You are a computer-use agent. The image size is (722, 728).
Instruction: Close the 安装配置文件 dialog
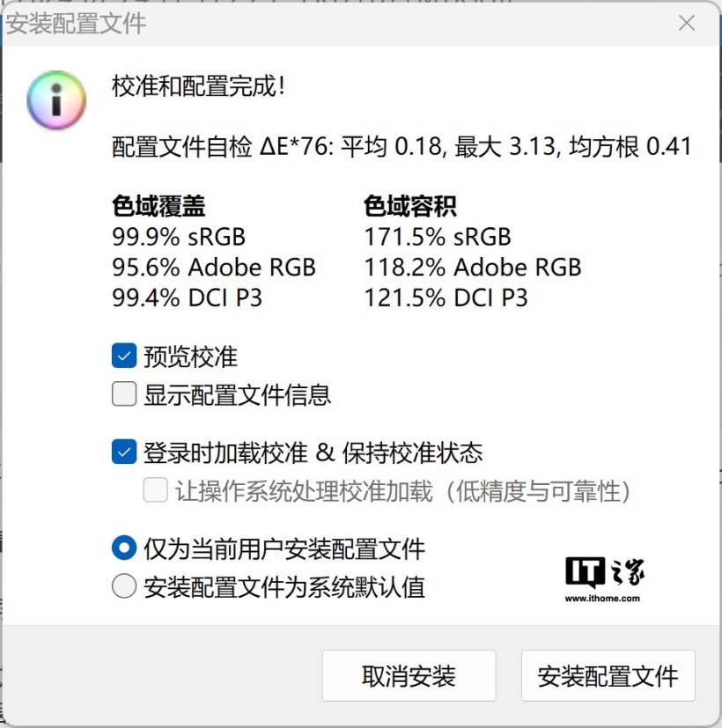pos(686,24)
